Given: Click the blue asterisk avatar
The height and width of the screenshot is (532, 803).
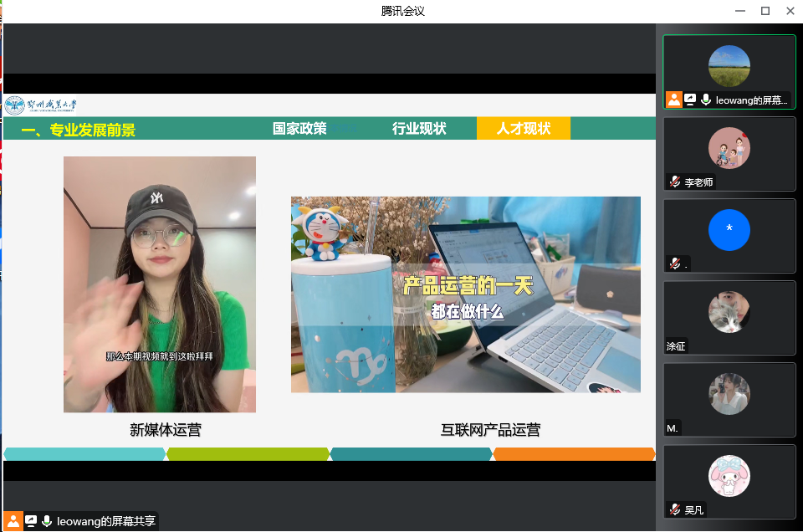Looking at the screenshot, I should tap(729, 230).
